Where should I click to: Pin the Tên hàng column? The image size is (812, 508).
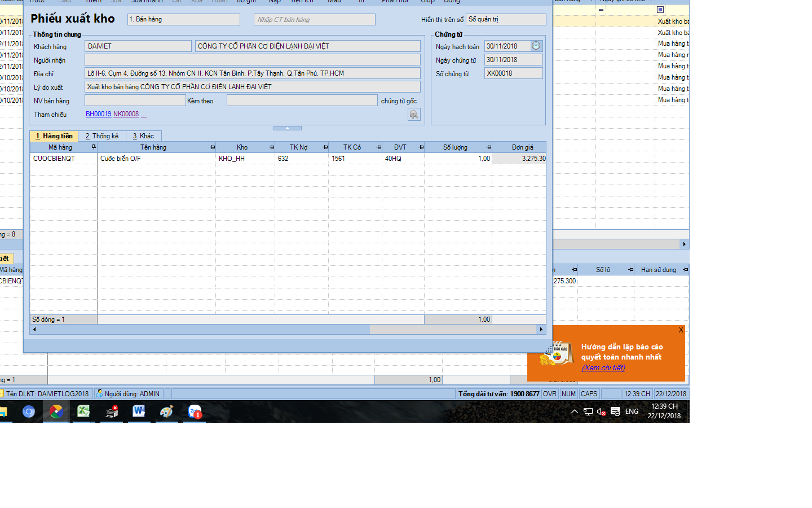click(x=212, y=147)
